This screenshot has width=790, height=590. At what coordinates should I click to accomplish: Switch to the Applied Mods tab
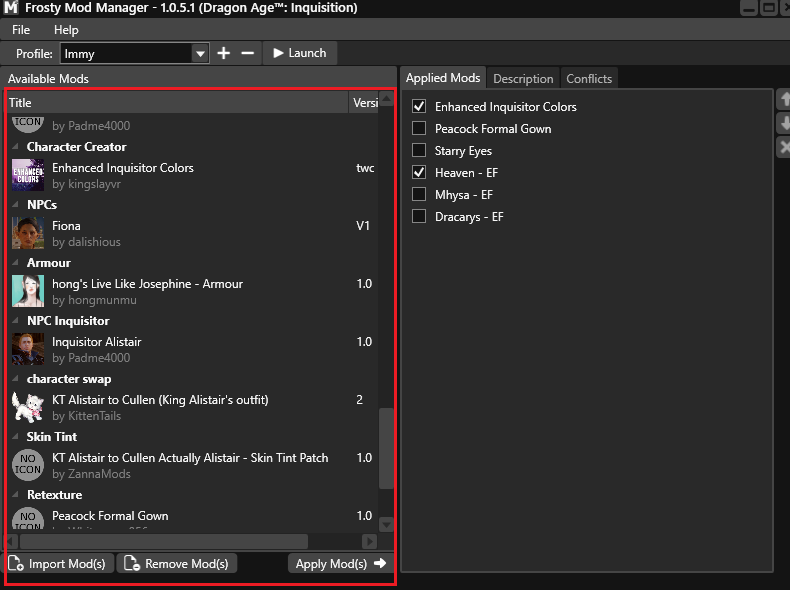pyautogui.click(x=443, y=78)
